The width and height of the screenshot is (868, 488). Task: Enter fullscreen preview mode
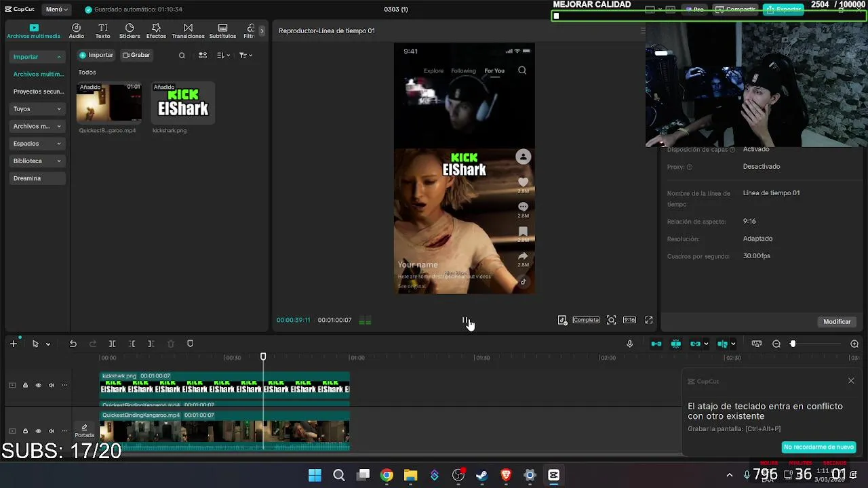click(x=649, y=320)
